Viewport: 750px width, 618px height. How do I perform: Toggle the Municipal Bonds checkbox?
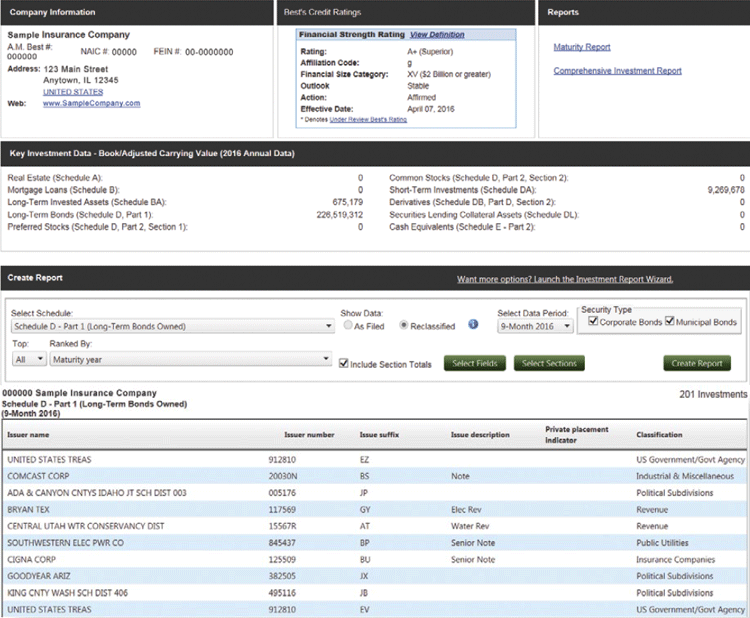[670, 320]
